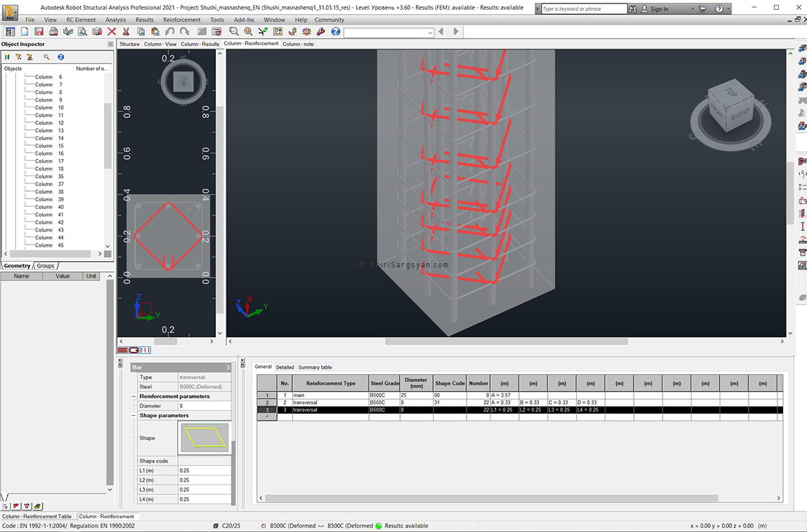The width and height of the screenshot is (807, 532).
Task: Click the Copy icon in toolbar
Action: pos(140,32)
